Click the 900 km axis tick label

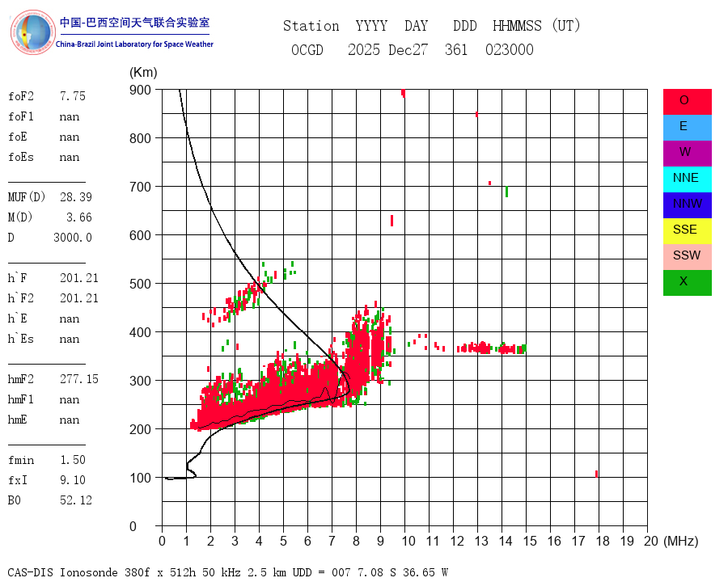coord(140,90)
